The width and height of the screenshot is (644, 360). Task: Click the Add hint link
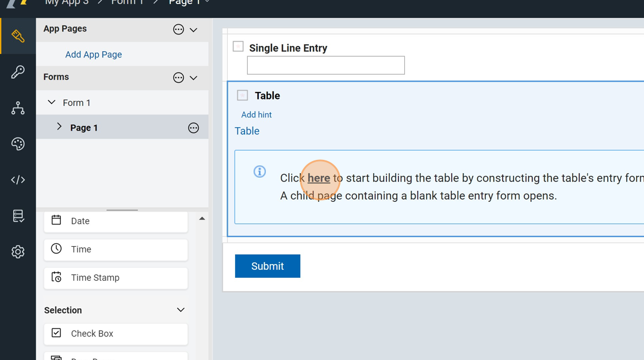pos(256,115)
